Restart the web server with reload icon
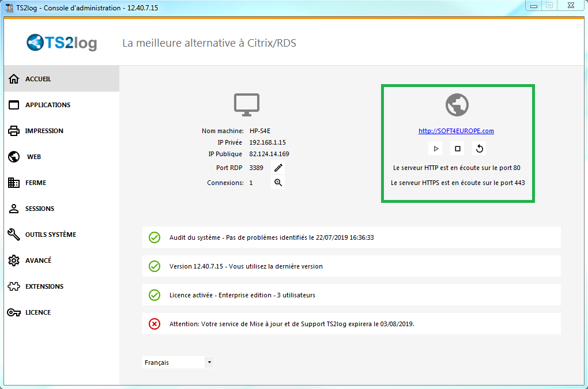This screenshot has height=389, width=588. (x=479, y=149)
